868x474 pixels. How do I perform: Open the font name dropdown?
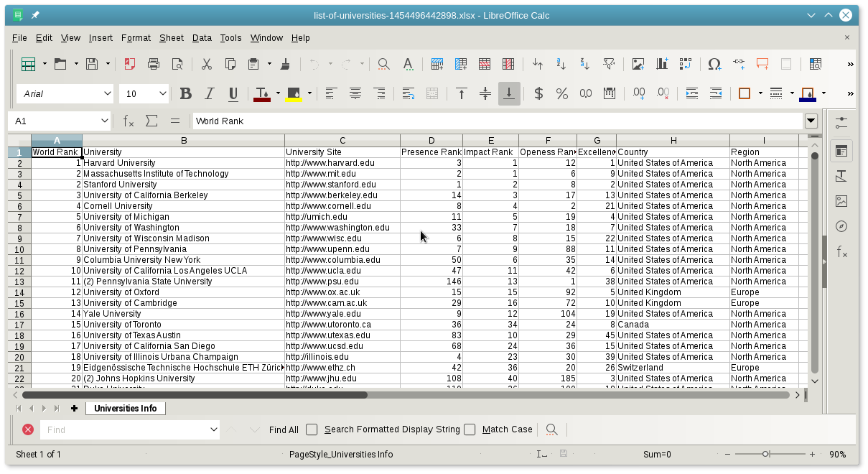[108, 93]
